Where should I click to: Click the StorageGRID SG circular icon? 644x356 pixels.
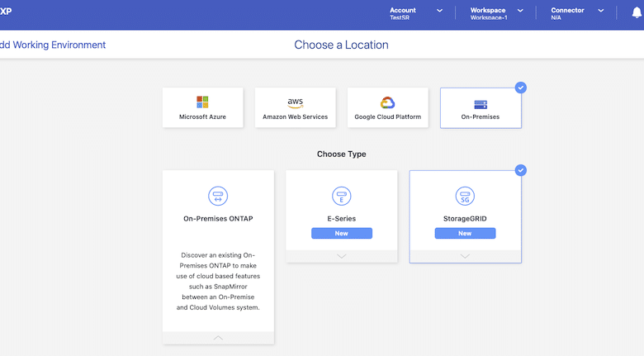tap(465, 196)
